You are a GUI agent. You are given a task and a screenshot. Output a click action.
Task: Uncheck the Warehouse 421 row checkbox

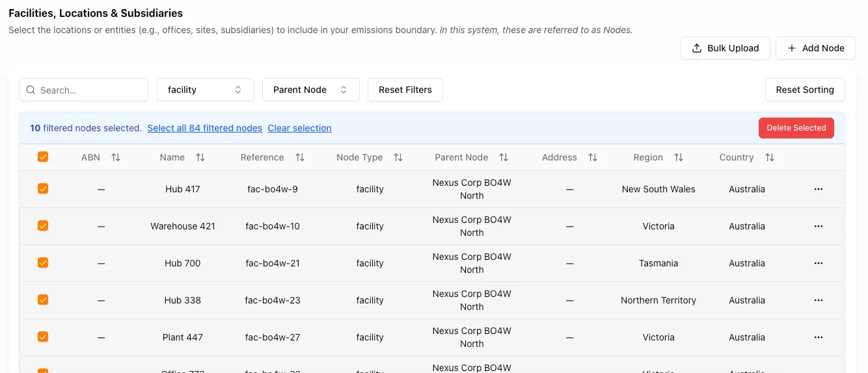point(43,225)
